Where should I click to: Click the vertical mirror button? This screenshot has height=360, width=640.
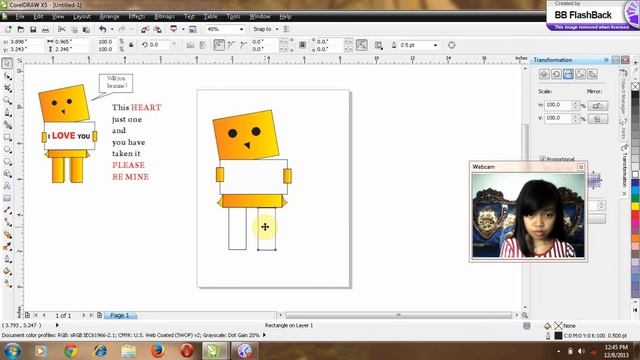pyautogui.click(x=598, y=119)
